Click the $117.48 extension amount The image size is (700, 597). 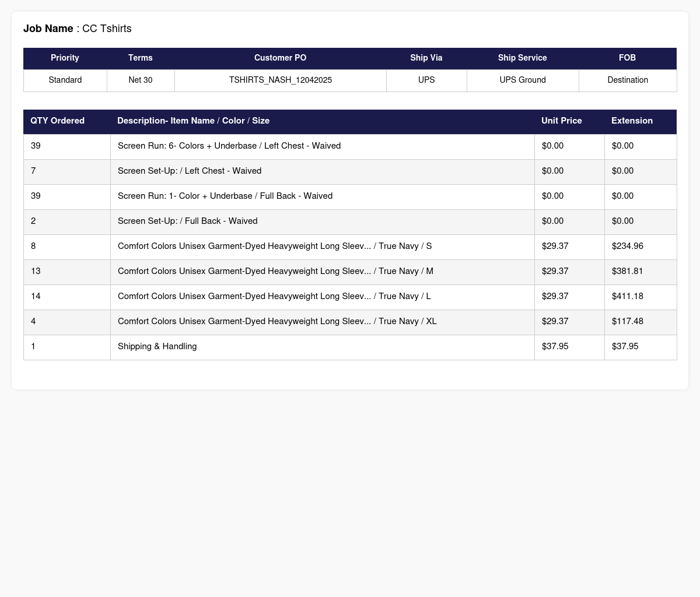pyautogui.click(x=628, y=322)
